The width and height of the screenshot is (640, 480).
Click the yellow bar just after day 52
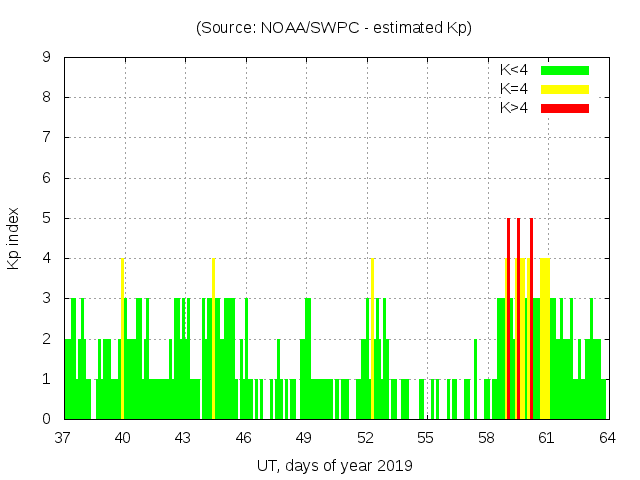pyautogui.click(x=372, y=340)
